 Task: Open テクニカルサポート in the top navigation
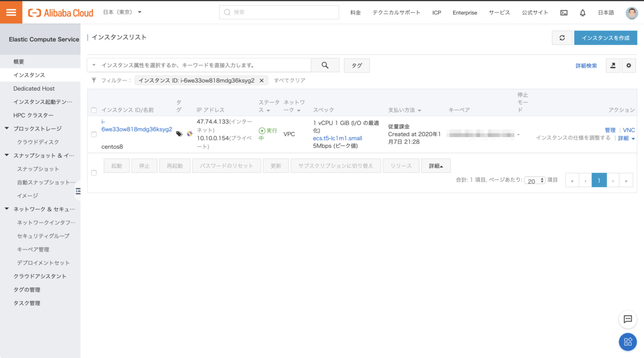point(397,12)
